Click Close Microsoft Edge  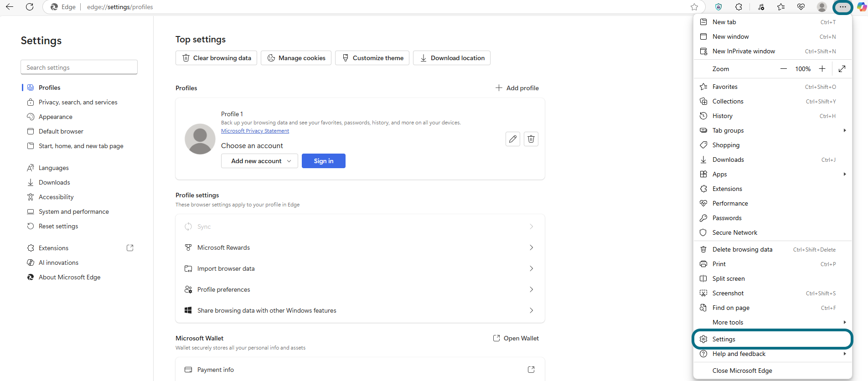[x=772, y=371]
